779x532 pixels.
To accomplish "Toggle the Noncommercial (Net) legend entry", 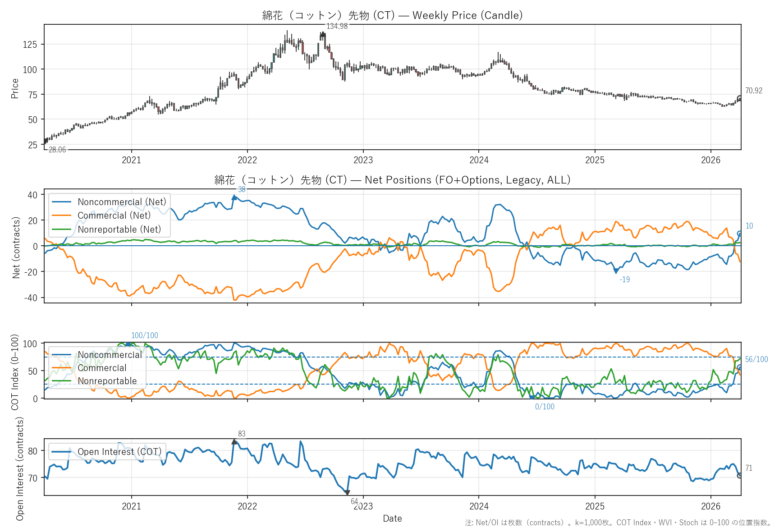I will point(122,202).
